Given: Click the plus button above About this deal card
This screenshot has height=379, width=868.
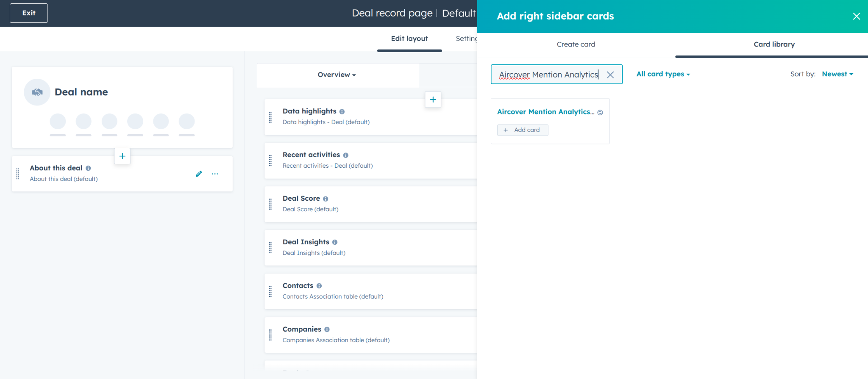Looking at the screenshot, I should pos(122,156).
